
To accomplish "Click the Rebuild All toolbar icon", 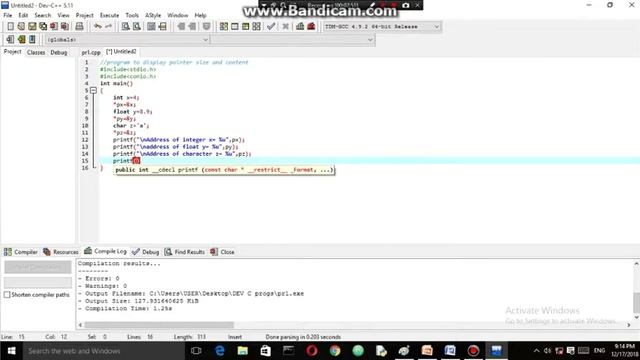I will [256, 27].
